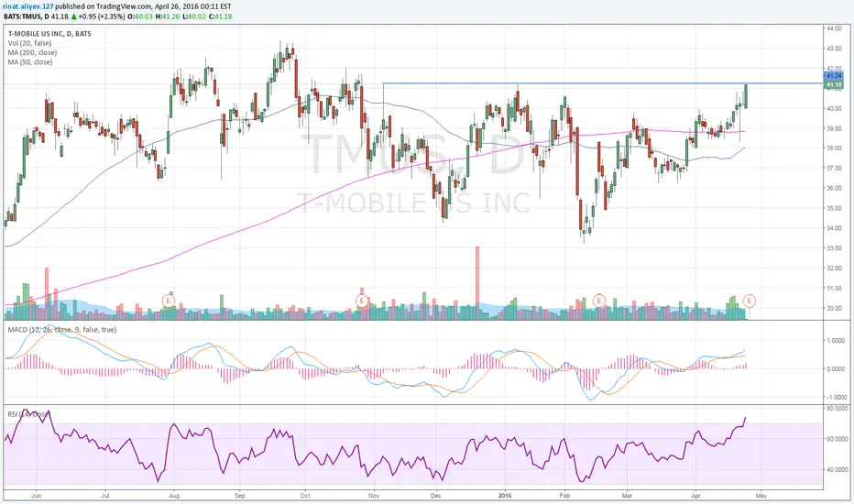Screen dimensions: 854x504
Task: Click the 30.00 price axis label
Action: (833, 309)
